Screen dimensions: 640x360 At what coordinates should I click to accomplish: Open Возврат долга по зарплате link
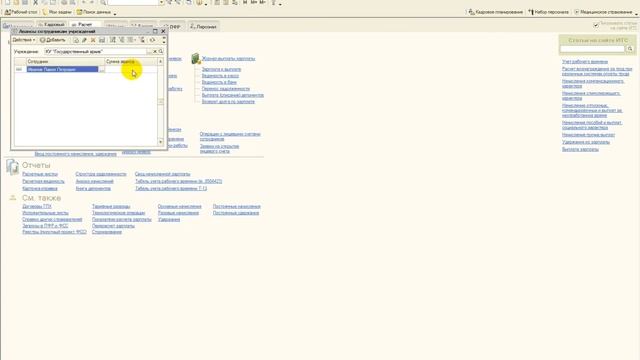tap(228, 102)
